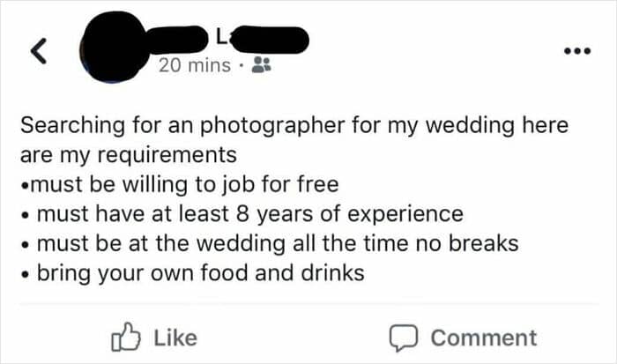617x364 pixels.
Task: Click the redacted name segment before letter L
Action: click(177, 40)
